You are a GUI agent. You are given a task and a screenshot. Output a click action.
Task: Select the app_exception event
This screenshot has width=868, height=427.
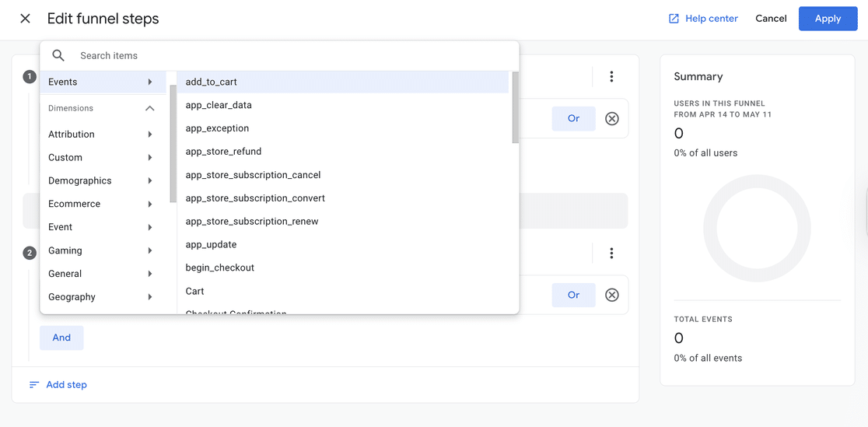click(x=343, y=128)
